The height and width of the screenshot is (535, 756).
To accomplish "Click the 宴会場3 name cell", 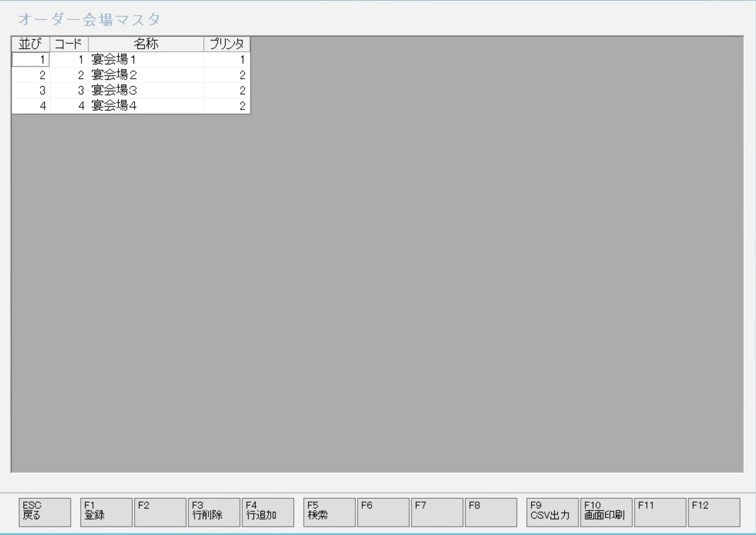I will [146, 90].
